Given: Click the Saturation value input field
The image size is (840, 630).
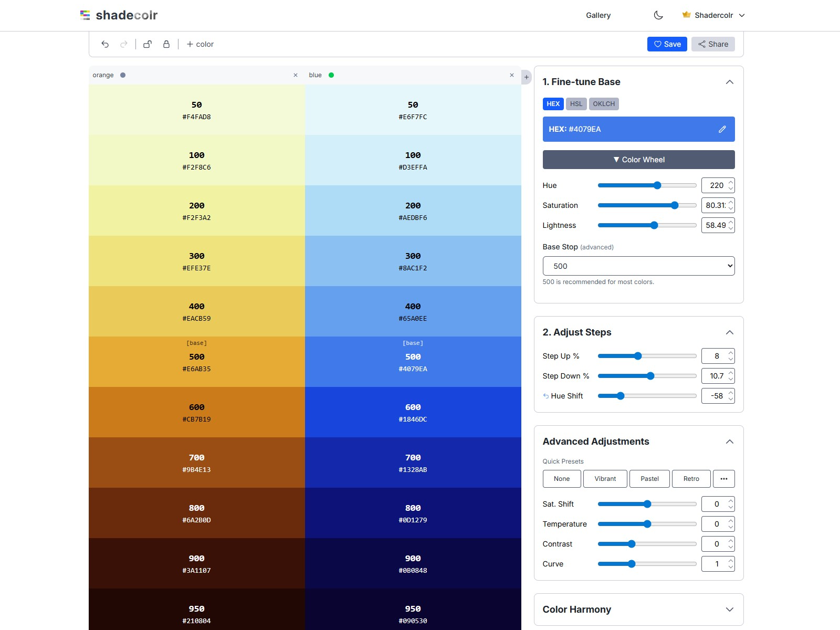Looking at the screenshot, I should click(718, 205).
